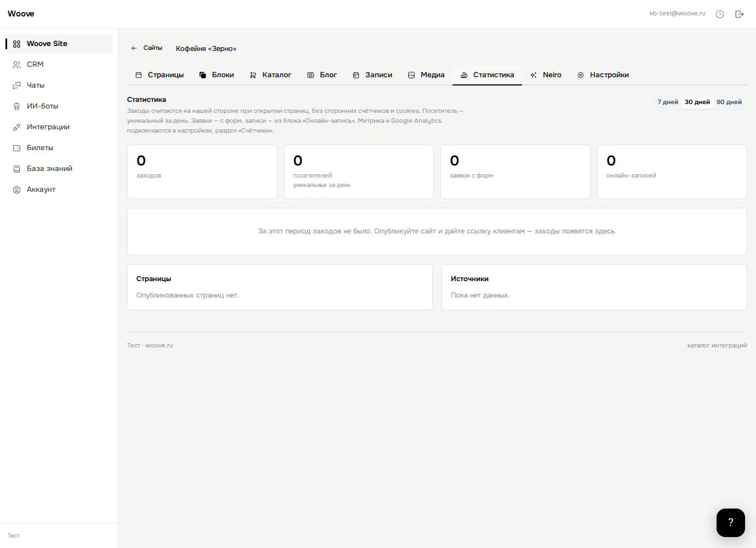The height and width of the screenshot is (548, 756).
Task: Click the Каталог shopping cart icon
Action: click(253, 75)
